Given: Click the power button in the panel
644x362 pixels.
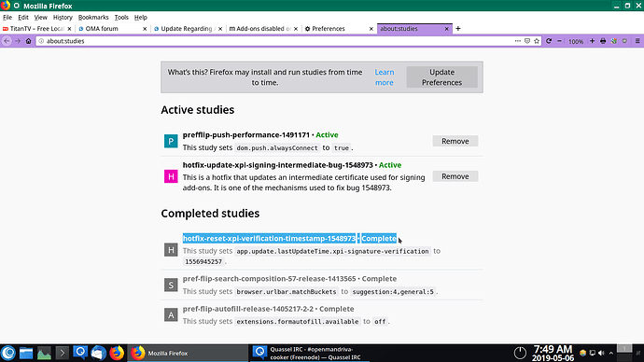Looking at the screenshot, I should 520,353.
